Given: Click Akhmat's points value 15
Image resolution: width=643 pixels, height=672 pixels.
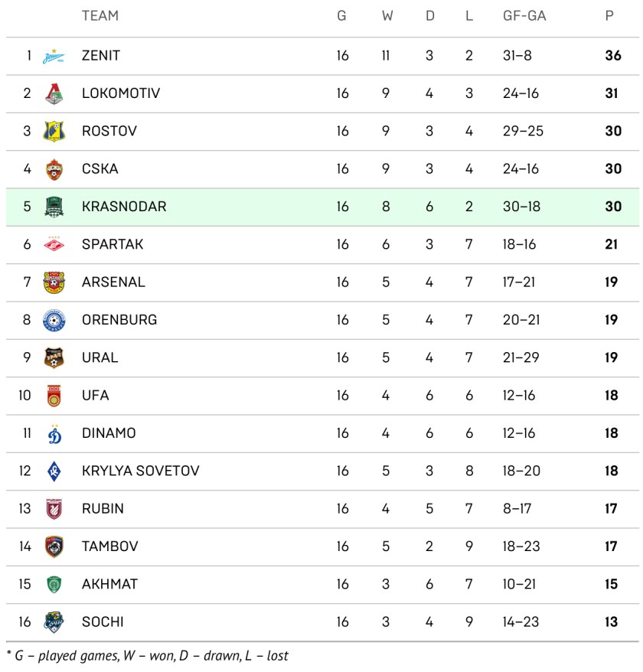Looking at the screenshot, I should 611,584.
